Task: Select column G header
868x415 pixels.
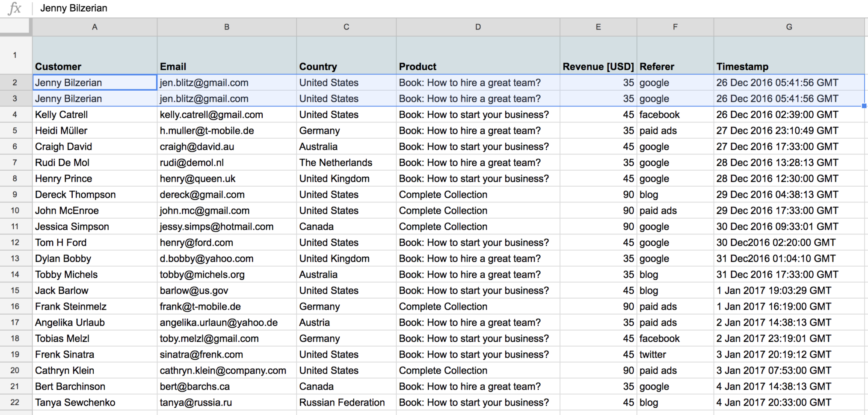Action: coord(788,27)
